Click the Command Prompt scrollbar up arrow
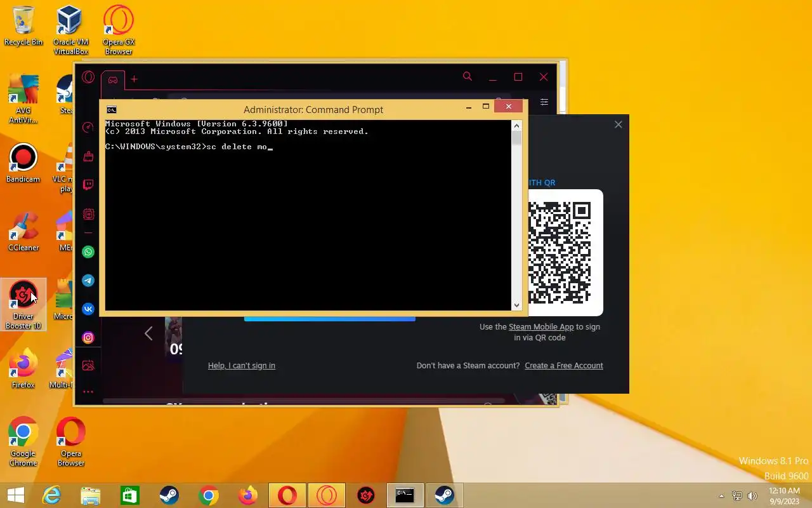 click(x=516, y=126)
